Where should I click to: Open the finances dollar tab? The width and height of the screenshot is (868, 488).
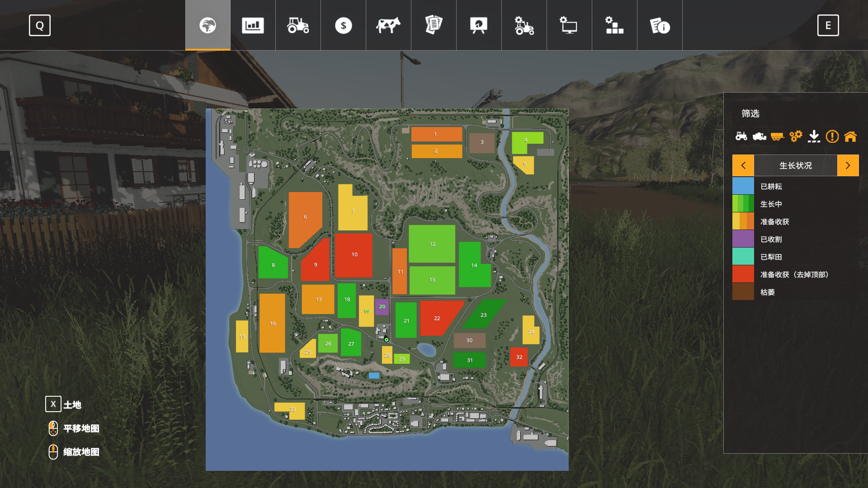pos(343,25)
